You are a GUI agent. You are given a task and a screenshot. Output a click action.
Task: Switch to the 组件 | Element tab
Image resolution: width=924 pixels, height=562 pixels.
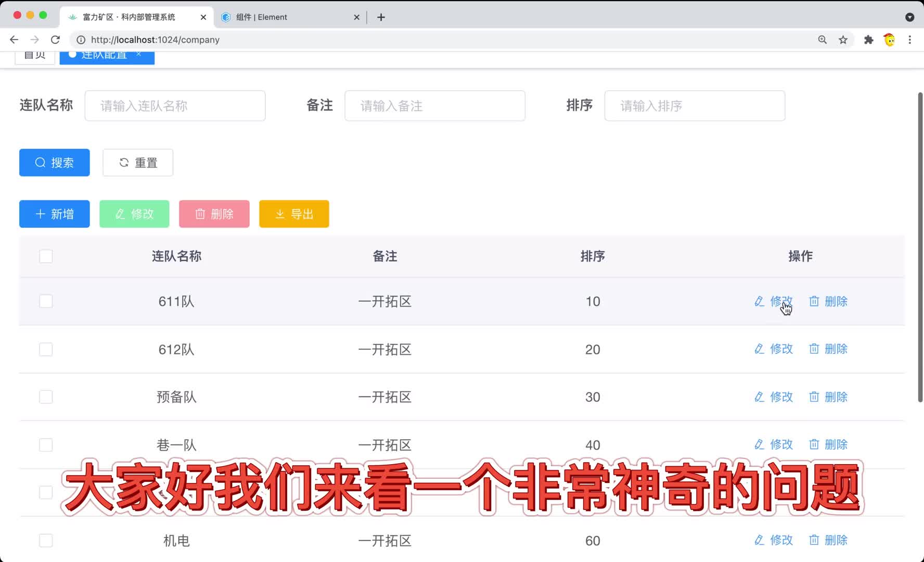pos(289,17)
